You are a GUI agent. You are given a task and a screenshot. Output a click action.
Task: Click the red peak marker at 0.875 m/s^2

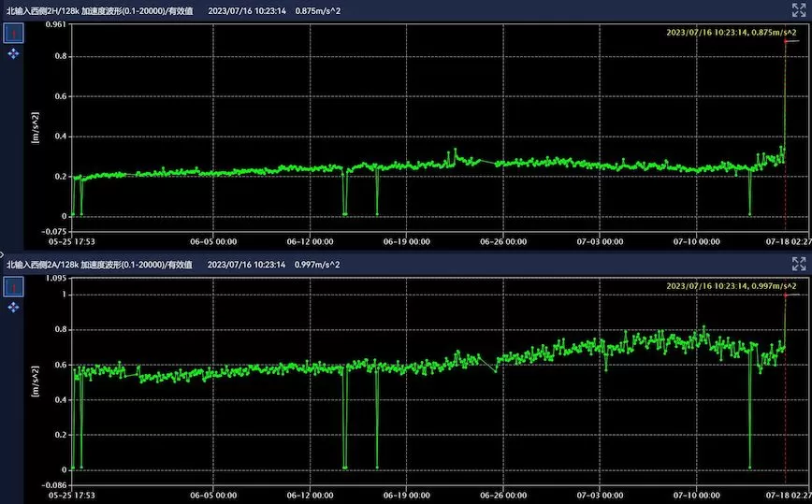(786, 42)
